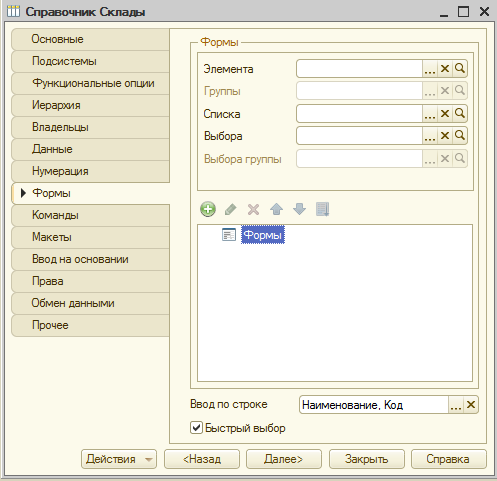Clear the Списка field
Image resolution: width=497 pixels, height=481 pixels.
coord(445,114)
